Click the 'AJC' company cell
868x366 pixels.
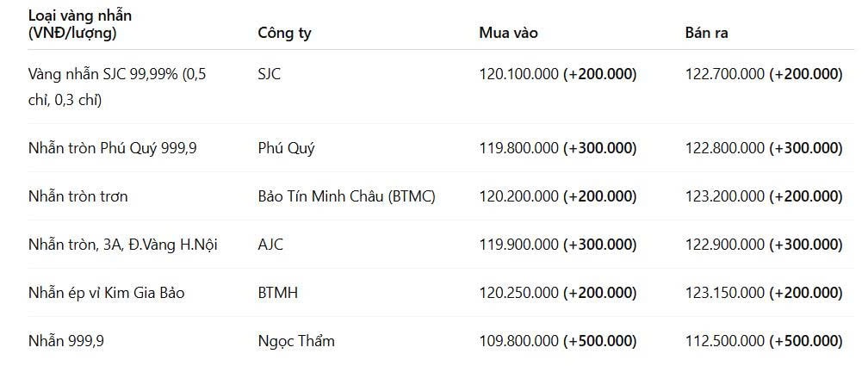pyautogui.click(x=270, y=245)
